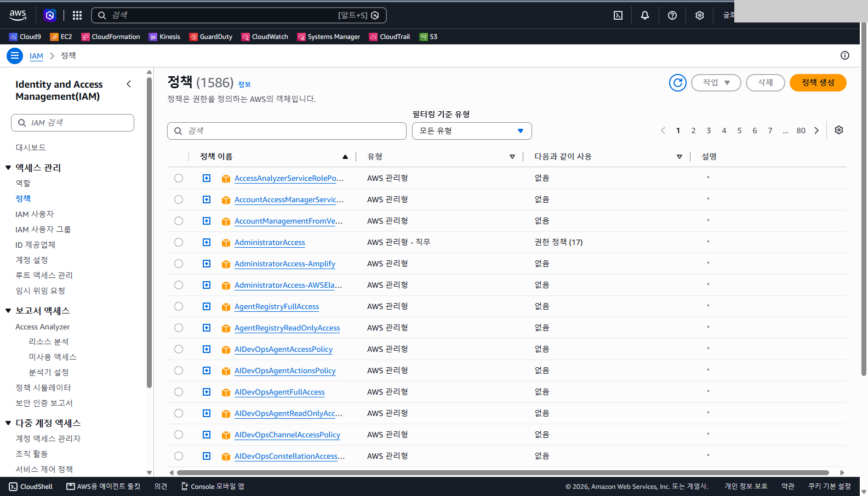Open the services grid menu icon

pyautogui.click(x=77, y=15)
